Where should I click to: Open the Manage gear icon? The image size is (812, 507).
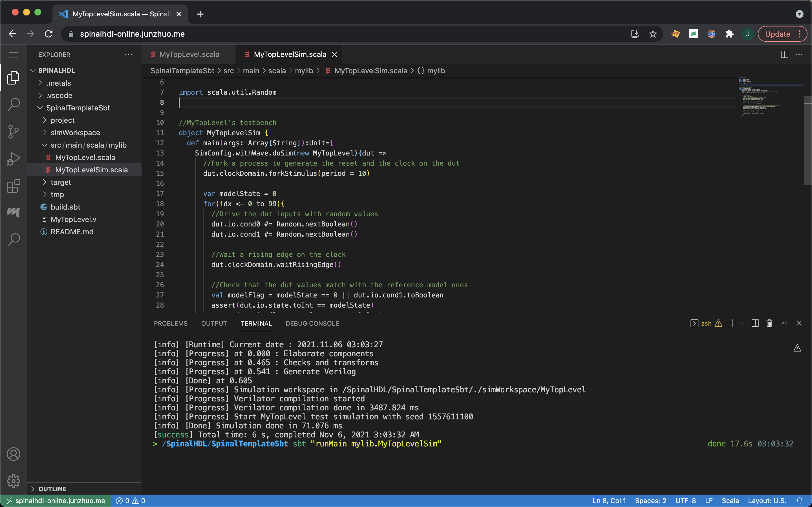(14, 481)
